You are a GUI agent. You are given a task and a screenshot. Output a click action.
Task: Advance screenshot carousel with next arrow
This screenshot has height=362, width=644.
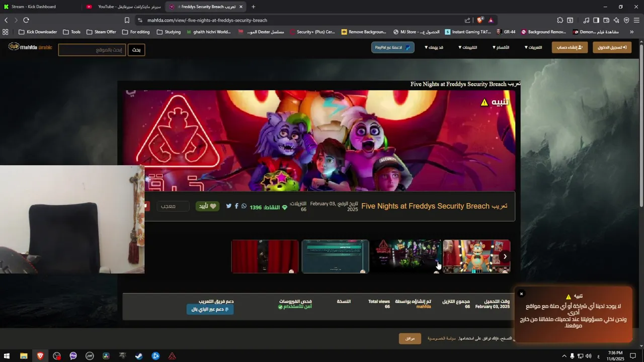click(x=505, y=256)
